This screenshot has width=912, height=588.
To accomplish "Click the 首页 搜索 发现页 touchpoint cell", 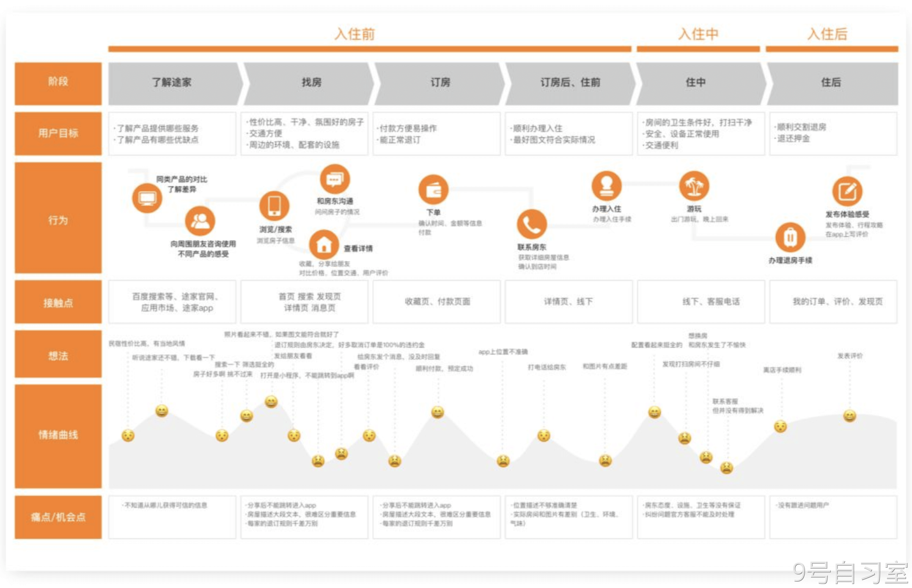I will tap(304, 302).
